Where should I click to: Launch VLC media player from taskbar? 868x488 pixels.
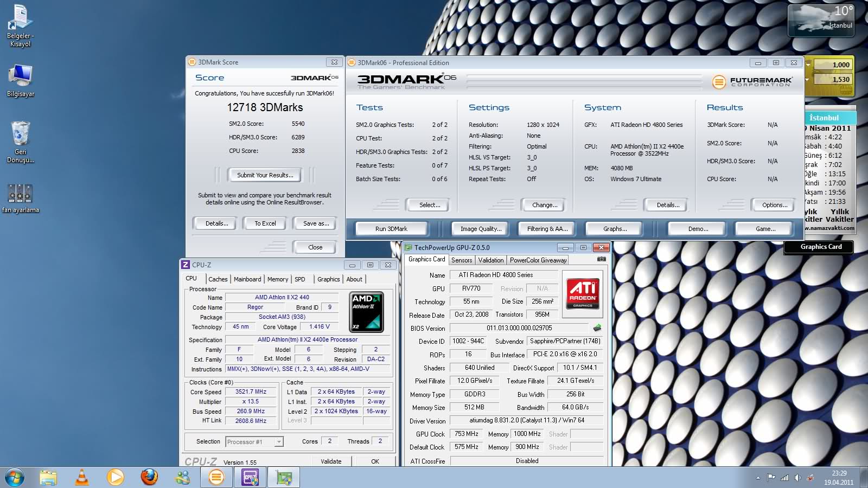coord(82,477)
